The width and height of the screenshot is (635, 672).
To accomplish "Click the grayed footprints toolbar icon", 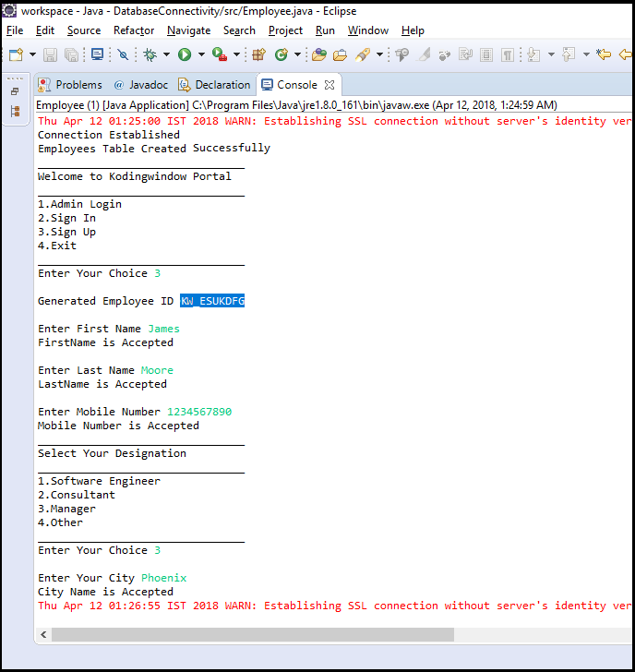I will tap(444, 55).
